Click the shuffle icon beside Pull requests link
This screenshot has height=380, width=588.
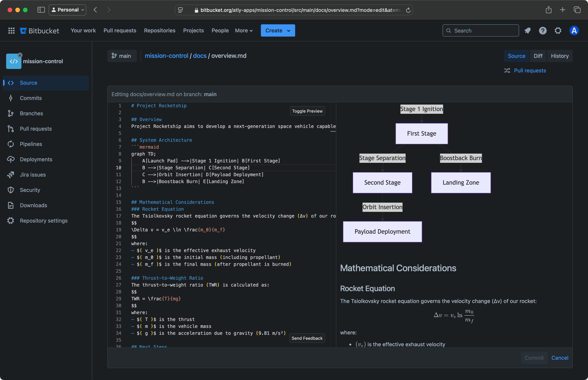pyautogui.click(x=507, y=70)
